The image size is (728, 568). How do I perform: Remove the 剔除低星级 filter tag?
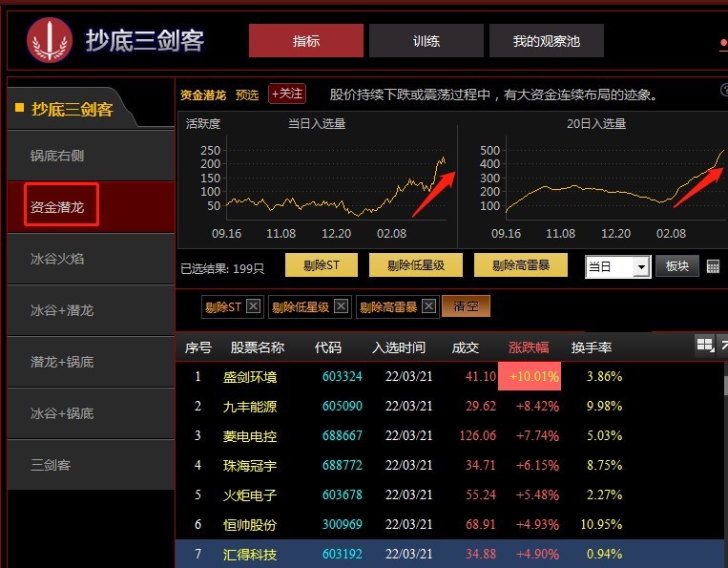coord(342,306)
